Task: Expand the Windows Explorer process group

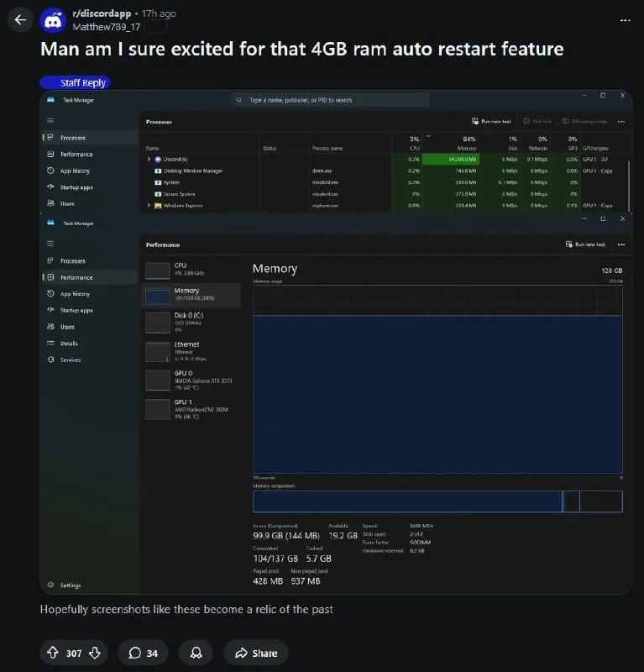Action: coord(149,205)
